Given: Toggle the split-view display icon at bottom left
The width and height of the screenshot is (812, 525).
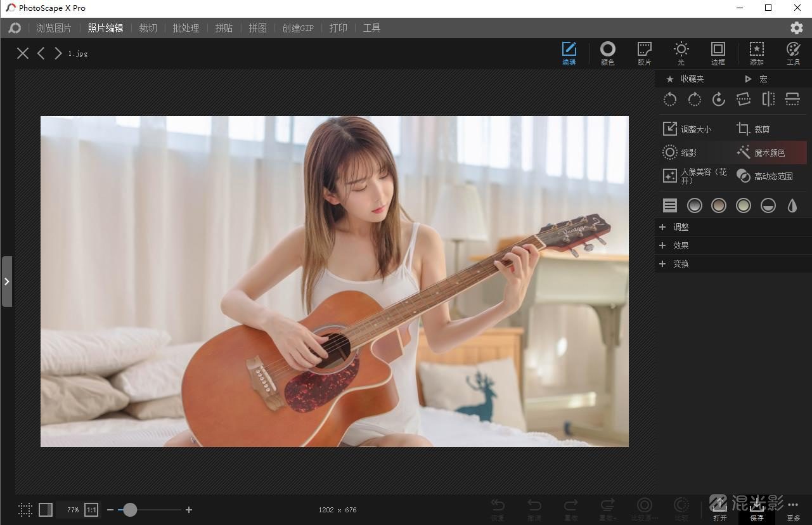Looking at the screenshot, I should [x=46, y=509].
